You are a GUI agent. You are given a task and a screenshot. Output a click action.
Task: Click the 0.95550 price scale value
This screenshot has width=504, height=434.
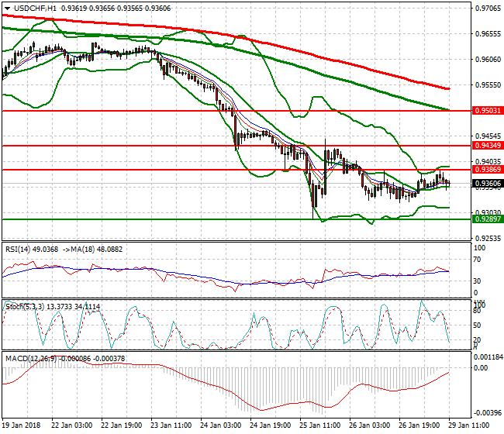point(488,85)
